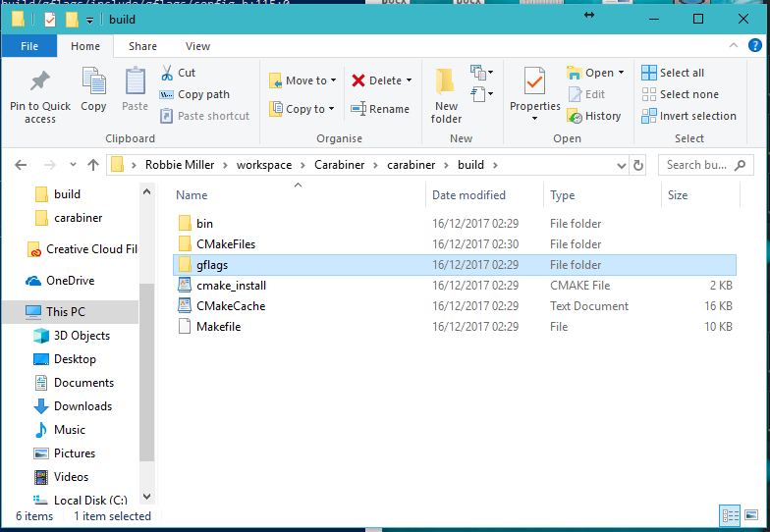
Task: Click the Edit ribbon button
Action: click(587, 94)
